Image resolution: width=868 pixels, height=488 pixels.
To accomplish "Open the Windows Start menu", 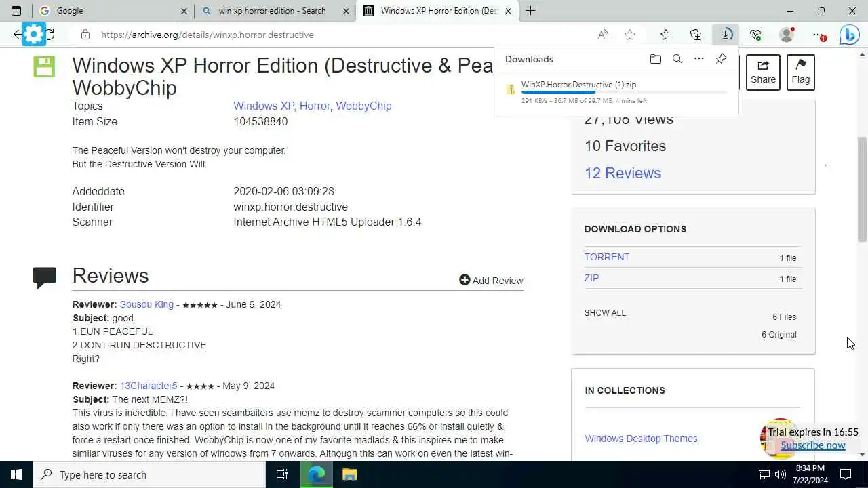I will (16, 474).
